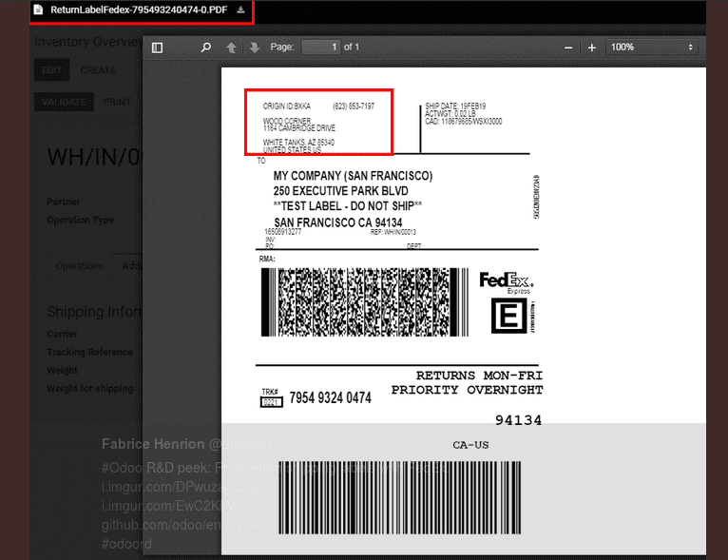Click the 2D matrix barcode on label
The width and height of the screenshot is (728, 560).
(364, 301)
